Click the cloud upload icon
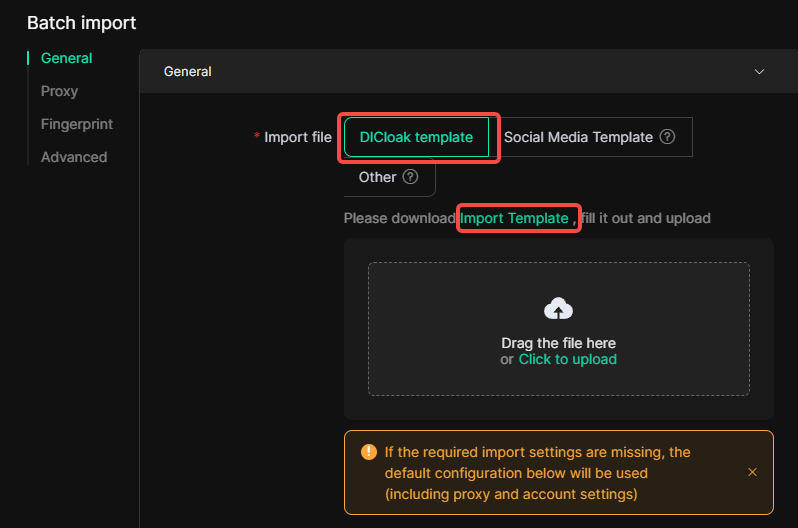Viewport: 798px width, 528px height. (558, 309)
